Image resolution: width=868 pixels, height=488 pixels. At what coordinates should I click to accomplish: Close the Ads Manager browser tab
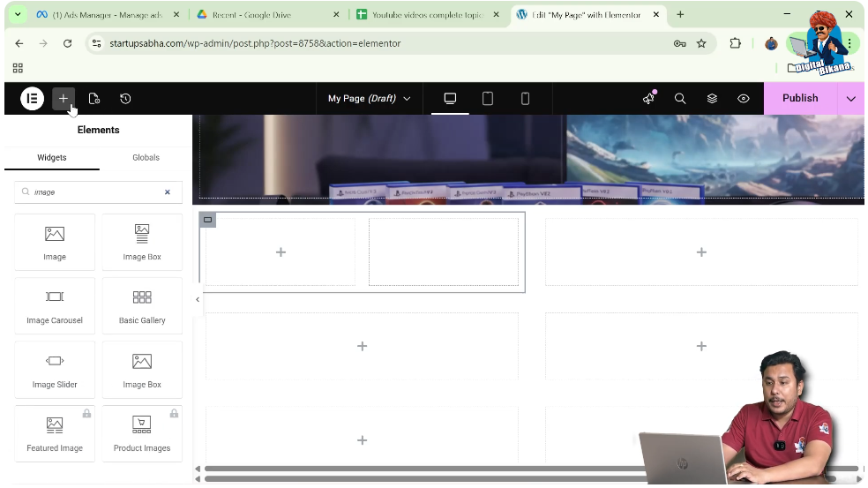point(176,15)
